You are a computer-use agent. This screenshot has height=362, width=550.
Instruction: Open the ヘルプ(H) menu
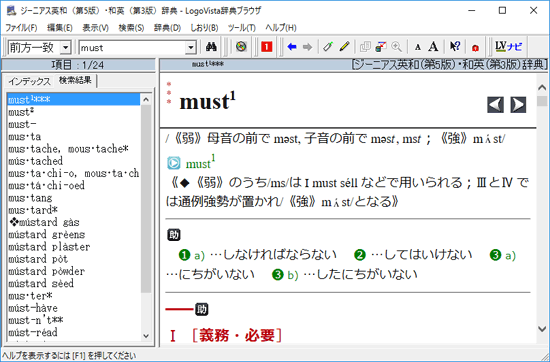pyautogui.click(x=281, y=28)
